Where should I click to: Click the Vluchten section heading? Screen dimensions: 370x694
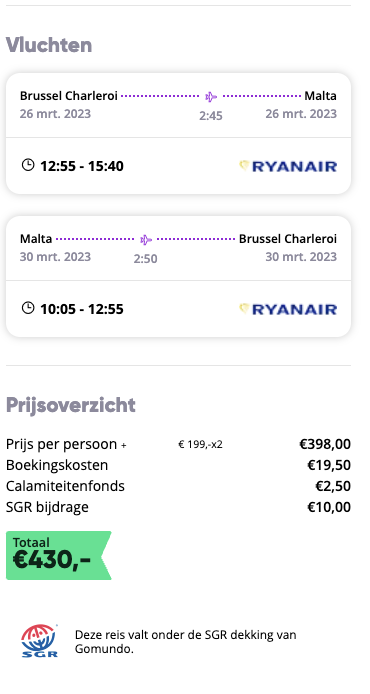click(49, 45)
